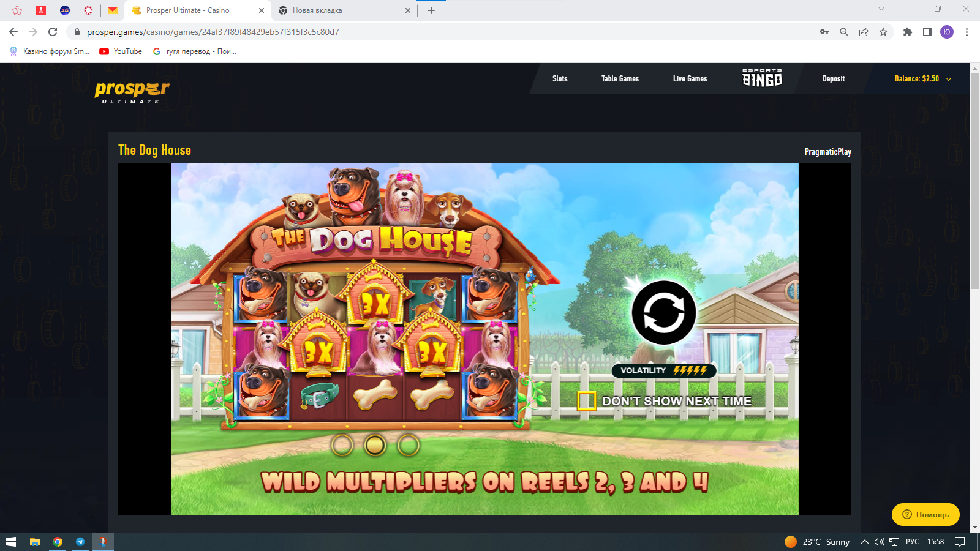Click the The Dog House game title

pyautogui.click(x=154, y=150)
